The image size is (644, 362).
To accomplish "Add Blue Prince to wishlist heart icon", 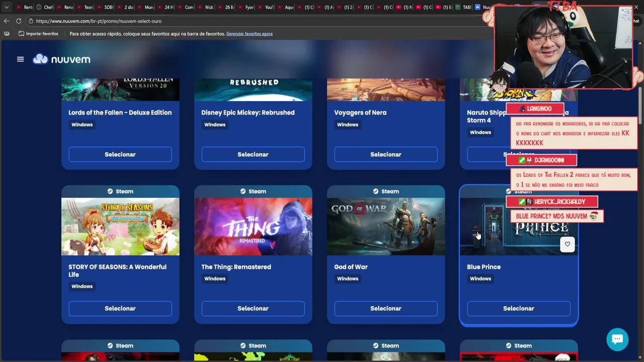I will click(567, 244).
